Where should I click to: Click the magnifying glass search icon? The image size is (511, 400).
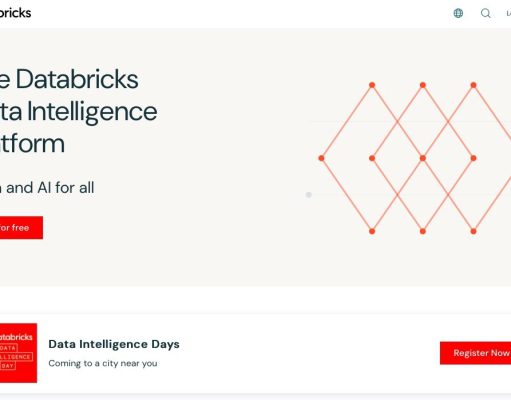(x=486, y=13)
